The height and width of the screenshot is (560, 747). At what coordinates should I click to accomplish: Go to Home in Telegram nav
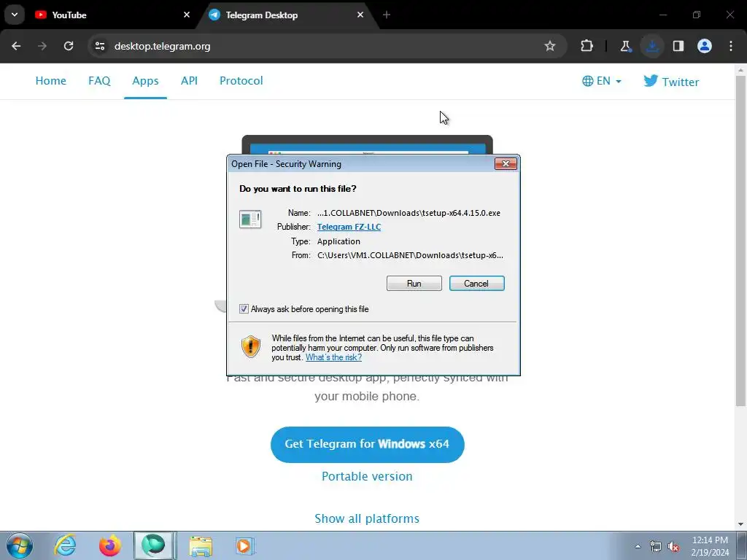[x=51, y=80]
